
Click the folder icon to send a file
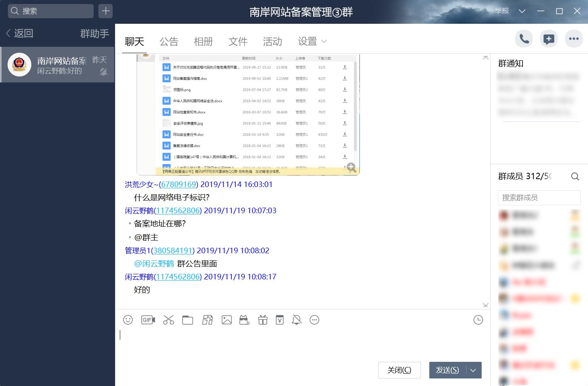click(188, 320)
